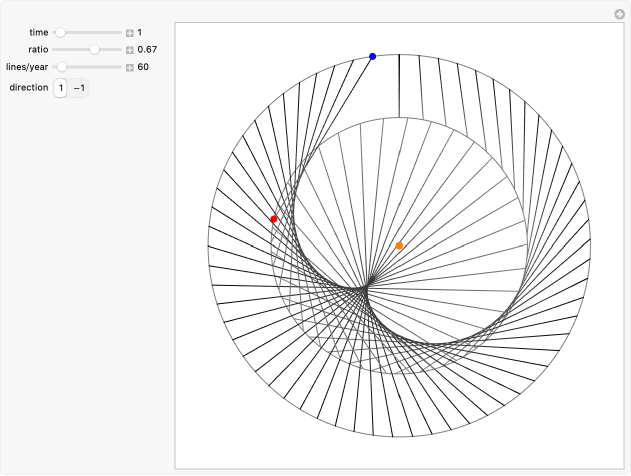Image resolution: width=631 pixels, height=476 pixels.
Task: Click the time label
Action: coord(39,32)
